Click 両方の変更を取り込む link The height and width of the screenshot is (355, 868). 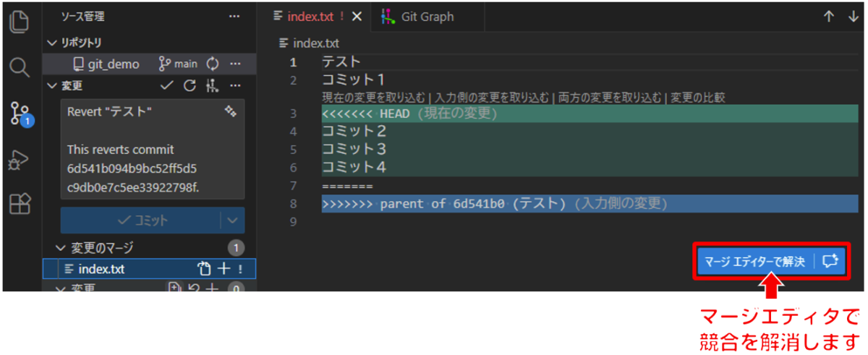[608, 98]
